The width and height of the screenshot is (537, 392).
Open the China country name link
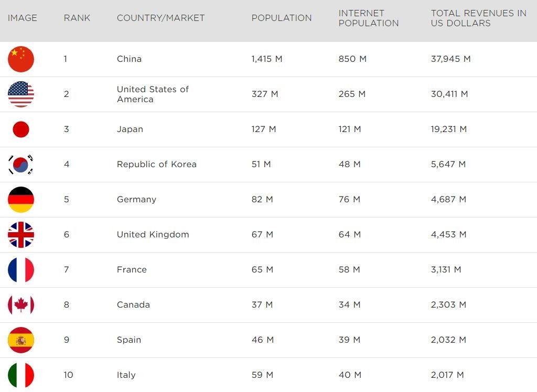(x=129, y=59)
